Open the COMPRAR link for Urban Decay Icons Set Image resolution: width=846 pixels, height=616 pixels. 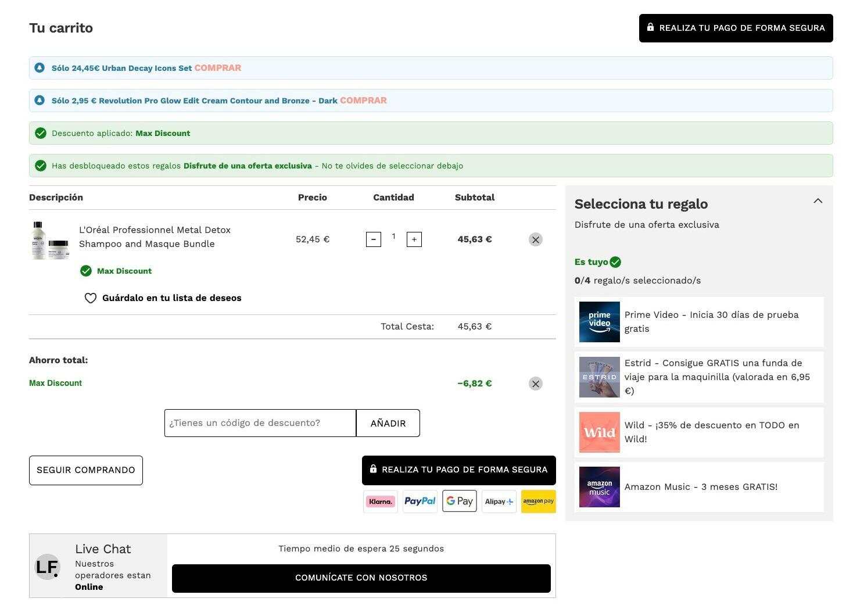click(x=218, y=68)
